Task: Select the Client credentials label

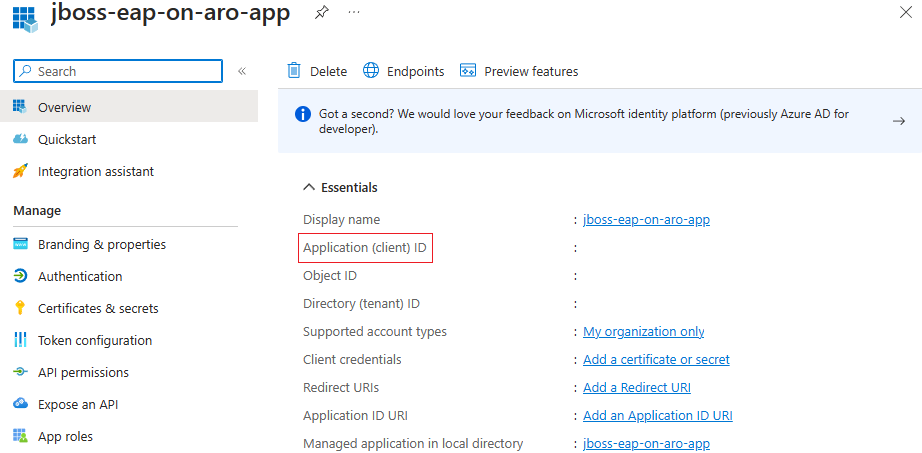Action: [x=352, y=359]
